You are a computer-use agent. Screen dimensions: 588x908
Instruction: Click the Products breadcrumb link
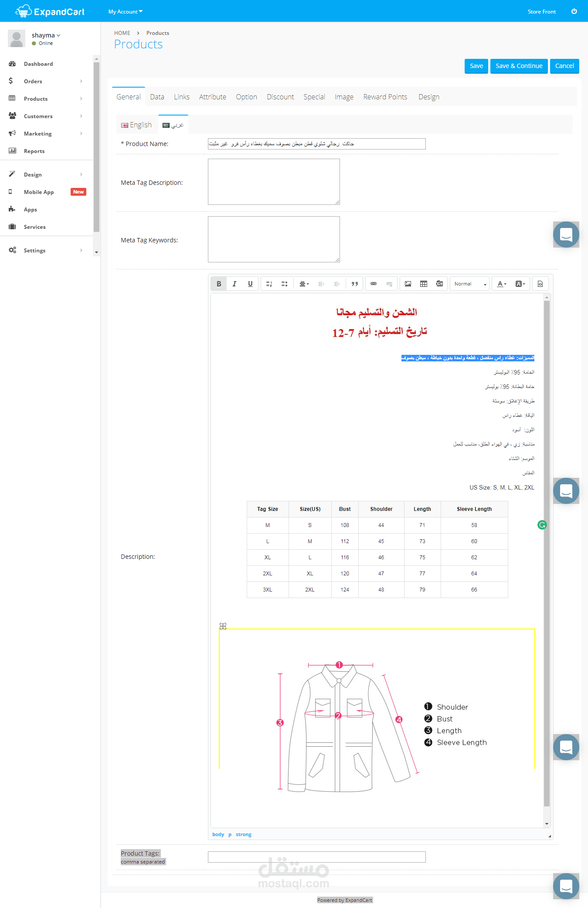(158, 33)
